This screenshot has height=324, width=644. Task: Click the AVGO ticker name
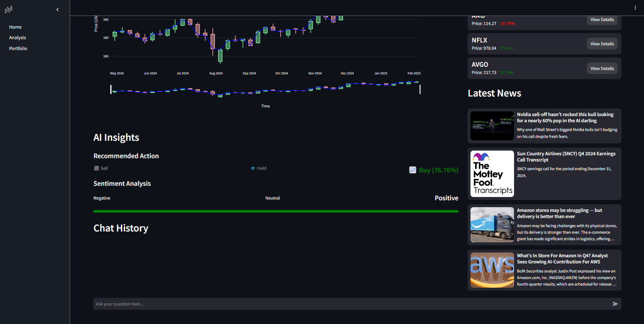[480, 65]
